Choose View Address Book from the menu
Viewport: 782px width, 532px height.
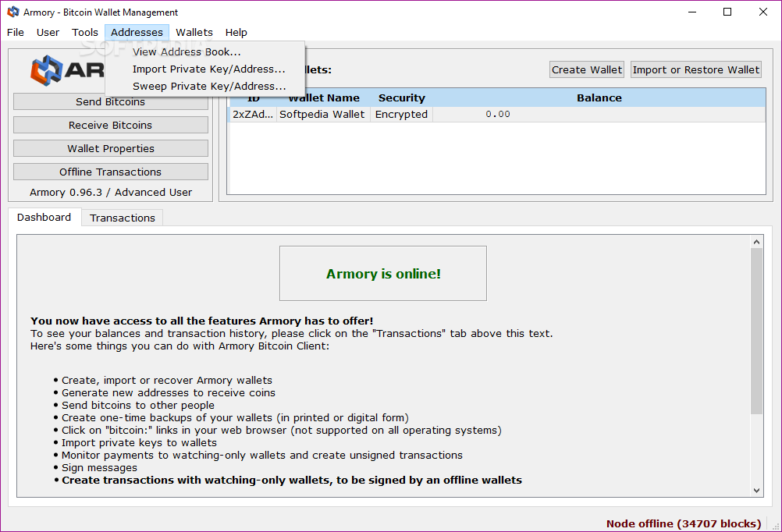coord(205,51)
